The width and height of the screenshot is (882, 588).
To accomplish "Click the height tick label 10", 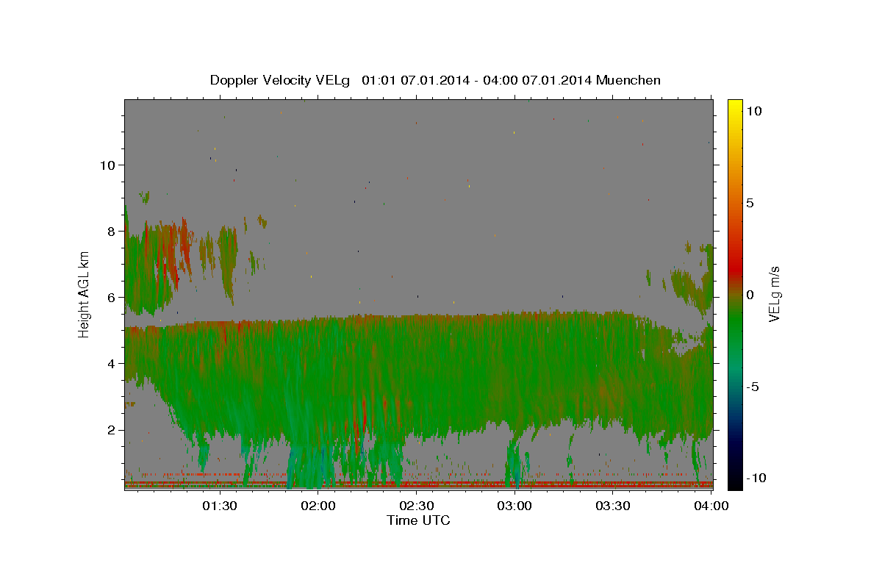I will [x=107, y=165].
